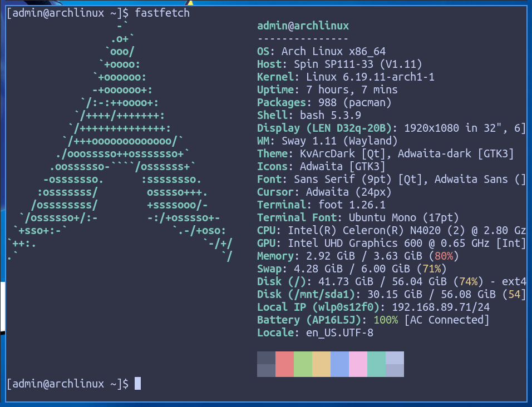Click the green '100%' battery value
The width and height of the screenshot is (532, 407).
point(386,320)
